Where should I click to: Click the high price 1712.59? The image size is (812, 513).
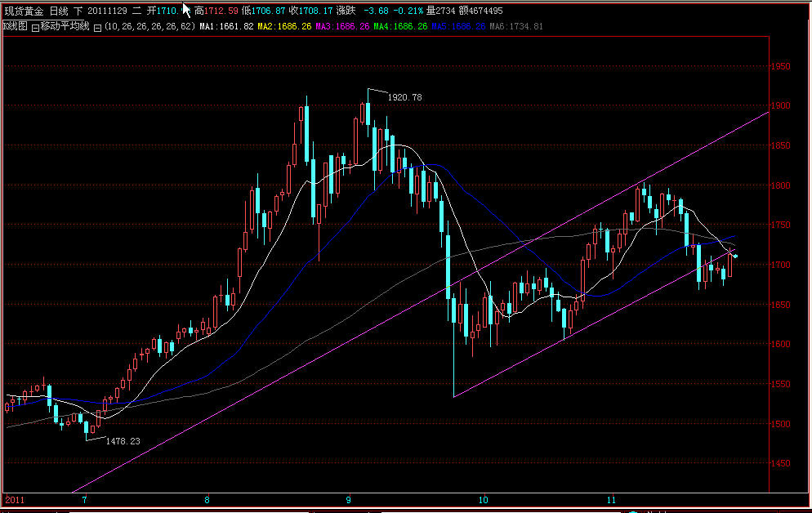[221, 11]
